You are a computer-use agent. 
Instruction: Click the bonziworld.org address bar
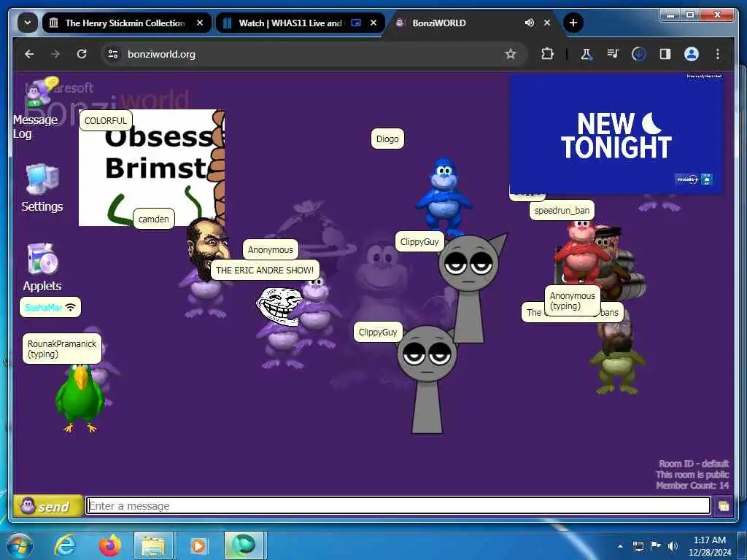314,54
